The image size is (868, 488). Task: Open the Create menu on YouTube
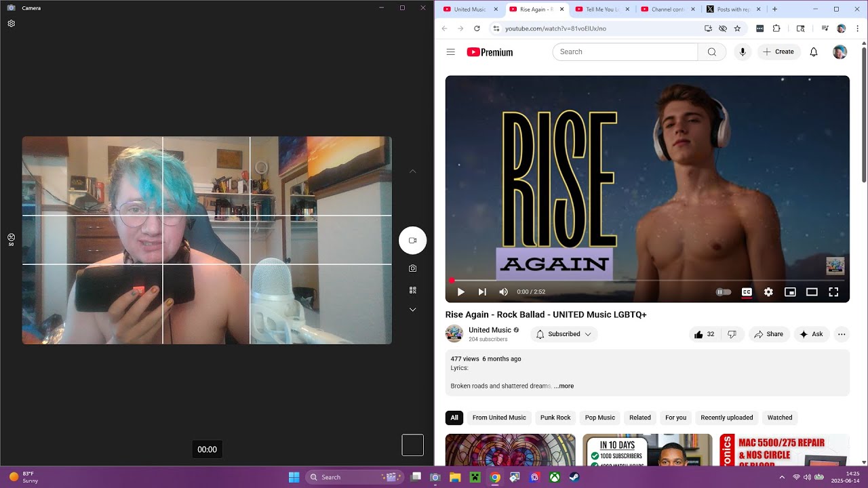[778, 52]
